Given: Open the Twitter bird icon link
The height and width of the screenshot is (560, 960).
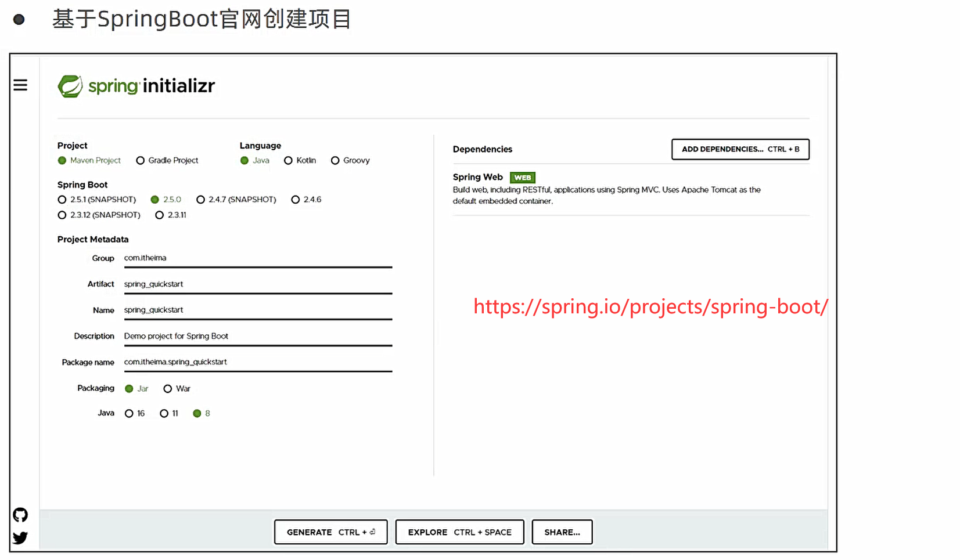Looking at the screenshot, I should 20,538.
